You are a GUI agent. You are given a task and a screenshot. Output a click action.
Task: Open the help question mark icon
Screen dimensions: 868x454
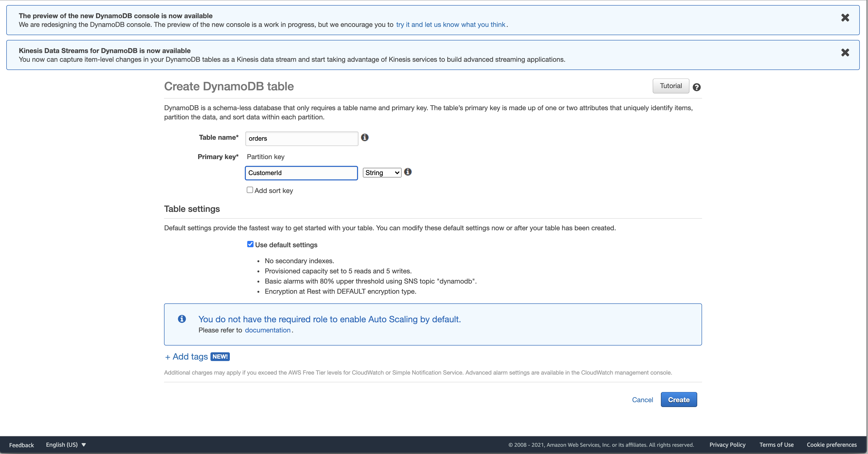(x=696, y=87)
